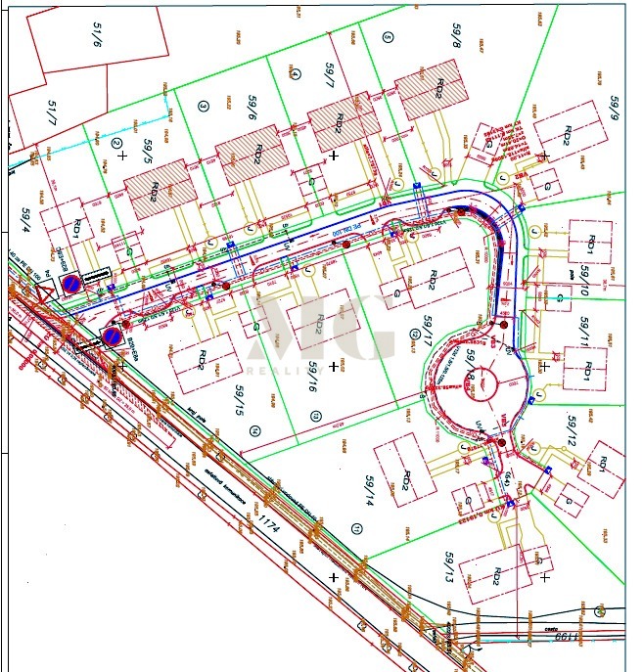Image resolution: width=643 pixels, height=672 pixels.
Task: Select the hatched RD2 building in parcel 59/5
Action: point(157,189)
